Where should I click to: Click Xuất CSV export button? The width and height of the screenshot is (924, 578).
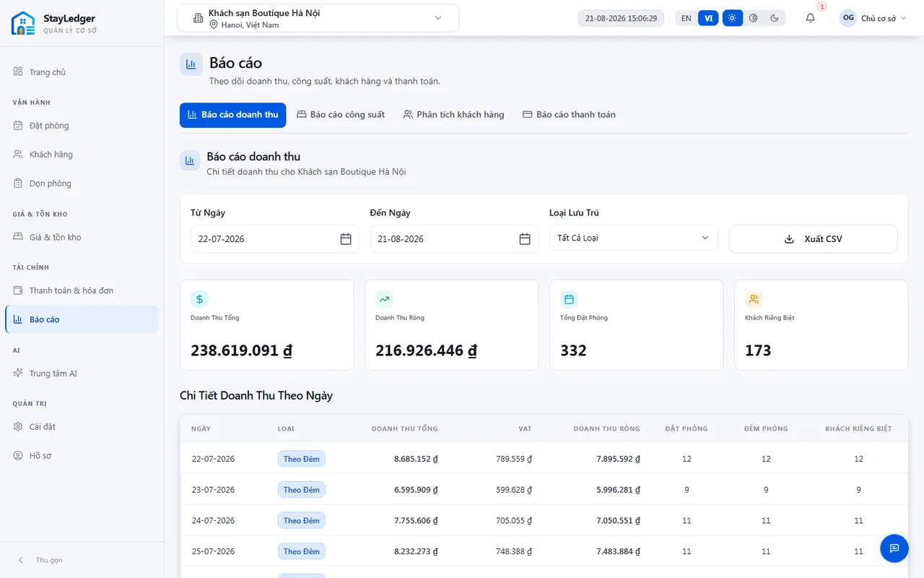pos(813,239)
